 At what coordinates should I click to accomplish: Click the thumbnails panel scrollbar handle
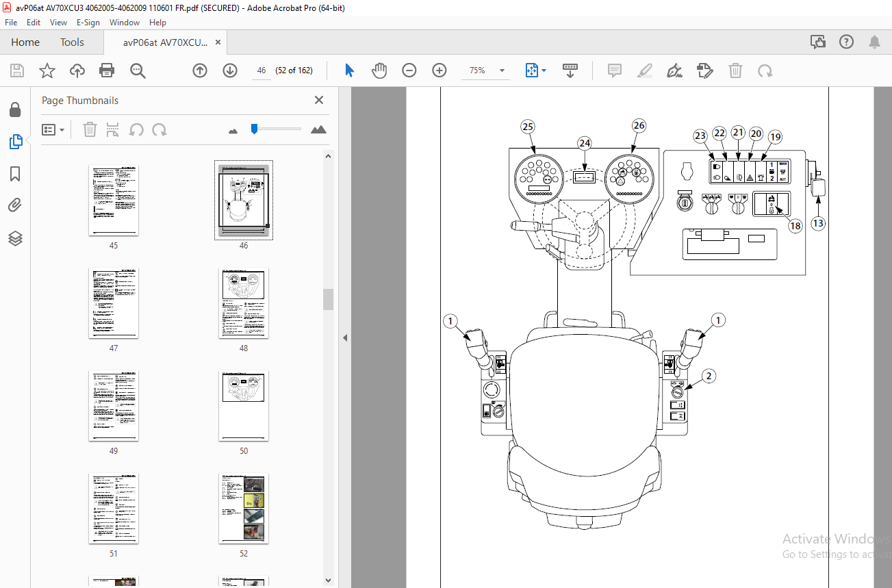coord(329,299)
